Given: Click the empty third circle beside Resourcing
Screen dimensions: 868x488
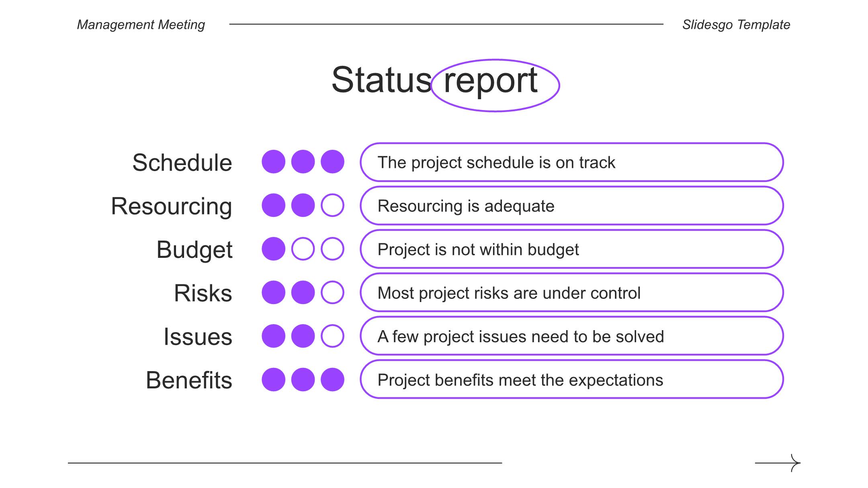Looking at the screenshot, I should click(332, 205).
